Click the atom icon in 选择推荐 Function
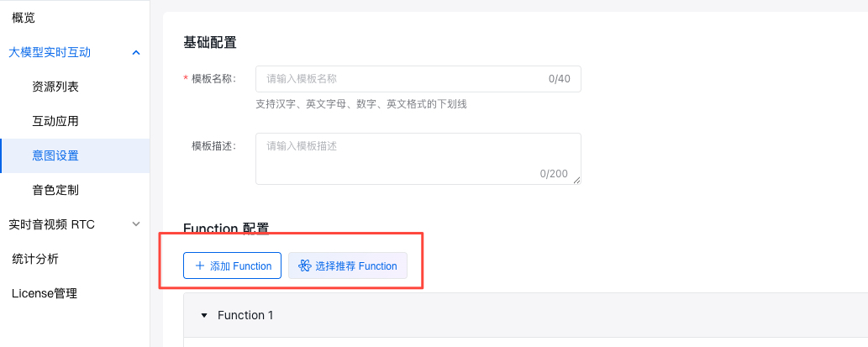This screenshot has height=347, width=868. (x=304, y=266)
